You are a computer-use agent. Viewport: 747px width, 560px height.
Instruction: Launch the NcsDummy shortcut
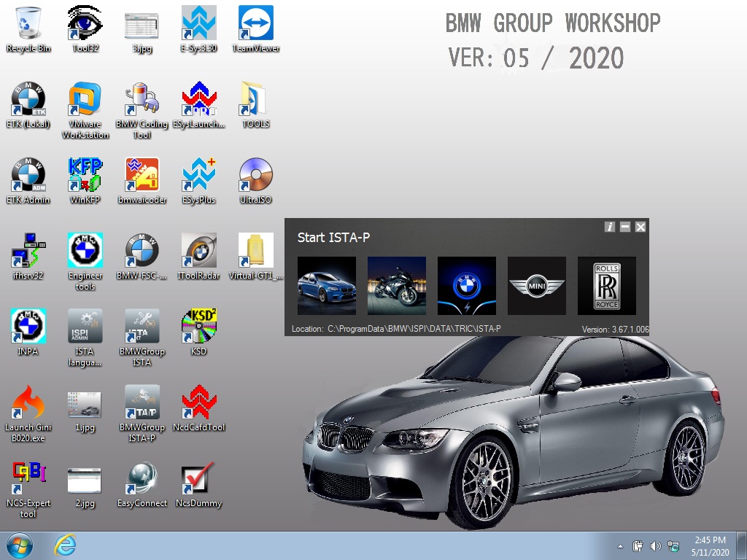(198, 483)
